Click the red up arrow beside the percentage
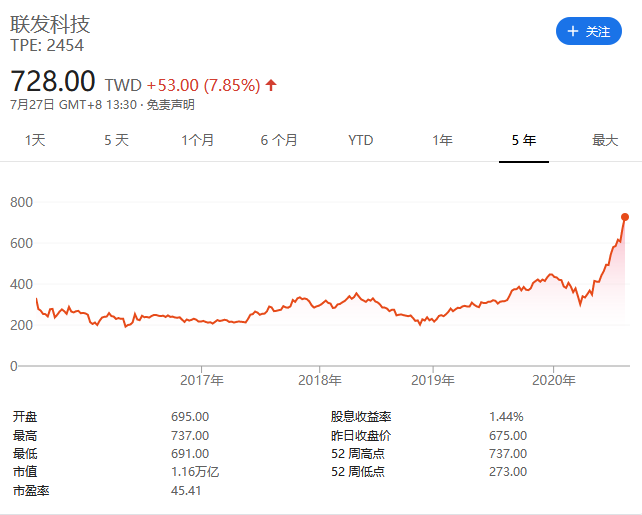The width and height of the screenshot is (642, 515). [271, 85]
